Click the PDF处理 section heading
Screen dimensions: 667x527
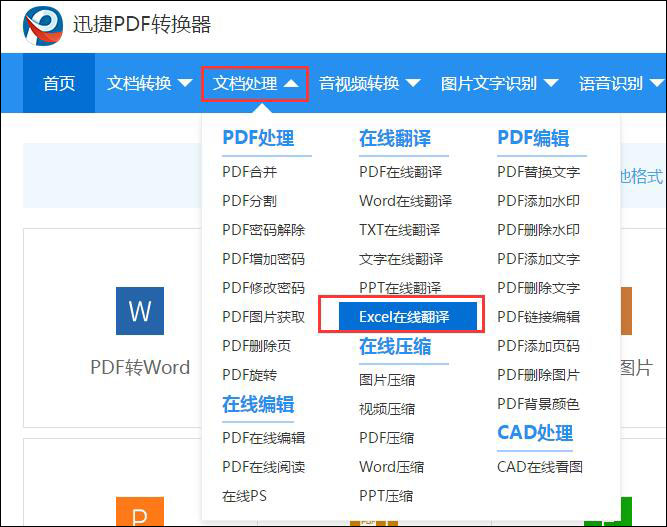[x=258, y=138]
